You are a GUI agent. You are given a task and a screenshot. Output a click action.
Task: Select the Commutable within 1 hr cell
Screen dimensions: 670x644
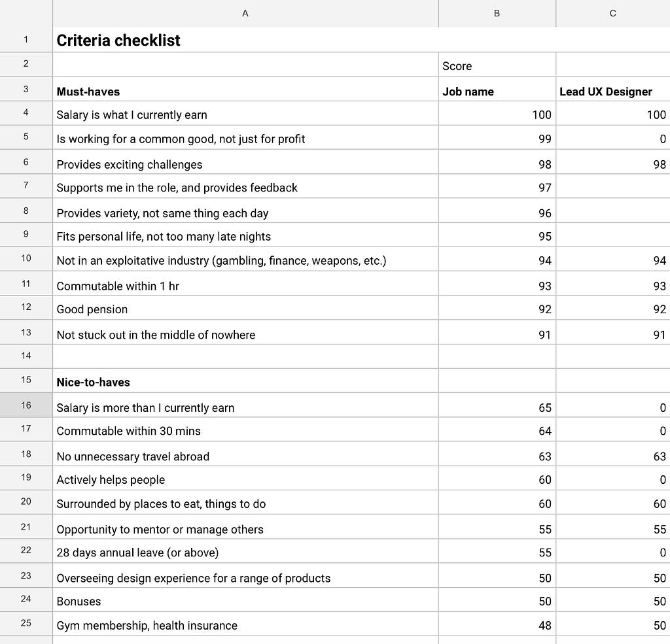point(245,284)
